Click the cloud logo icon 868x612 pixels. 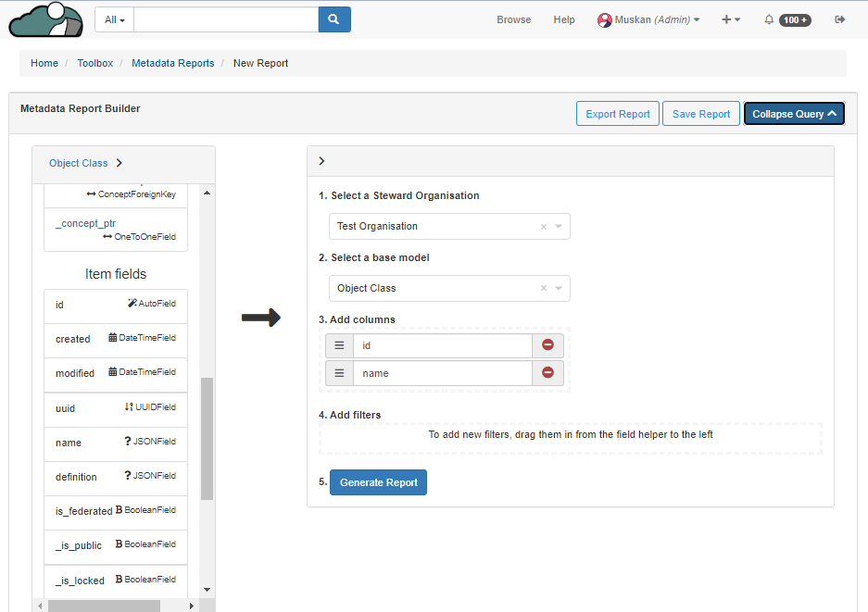pos(44,19)
